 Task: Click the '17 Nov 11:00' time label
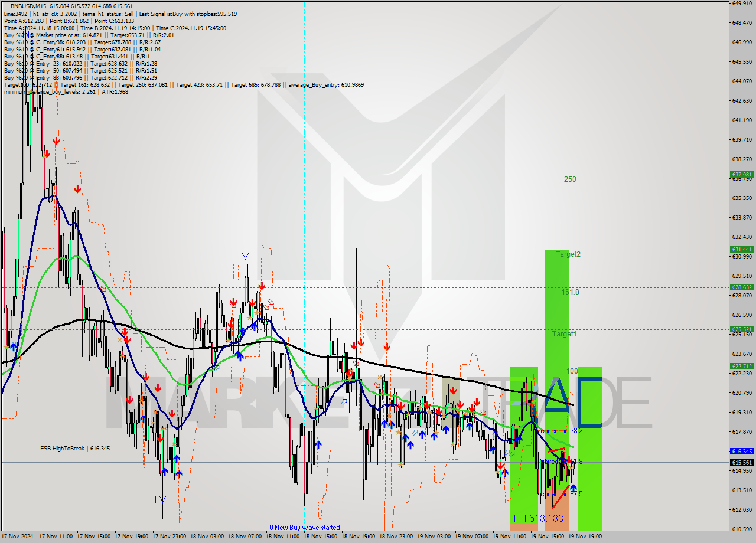point(55,537)
